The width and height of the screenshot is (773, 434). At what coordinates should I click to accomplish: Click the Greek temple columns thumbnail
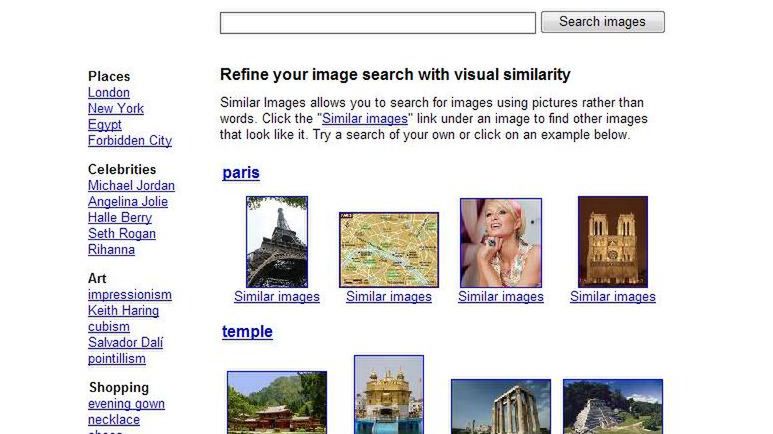tap(500, 407)
